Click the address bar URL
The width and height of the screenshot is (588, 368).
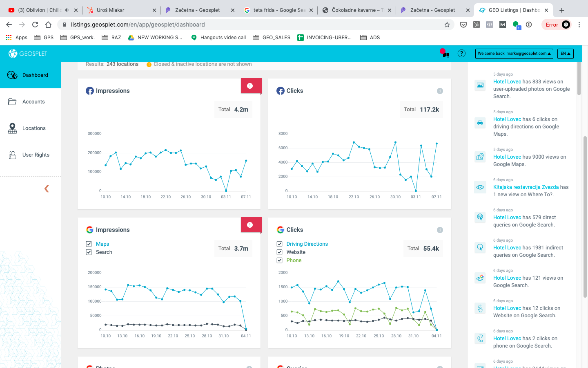coord(138,25)
